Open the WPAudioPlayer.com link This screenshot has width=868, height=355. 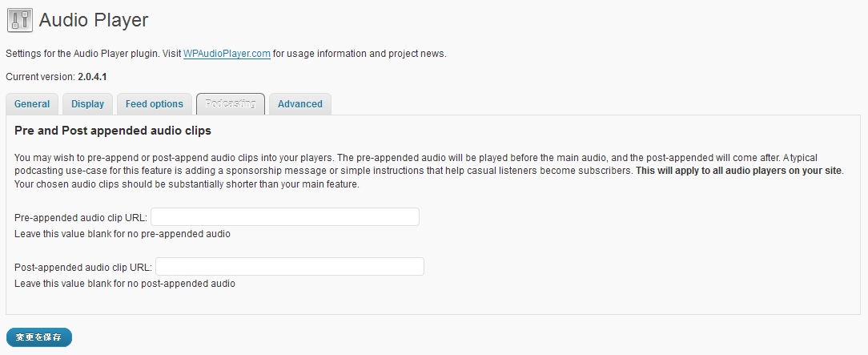pyautogui.click(x=227, y=54)
